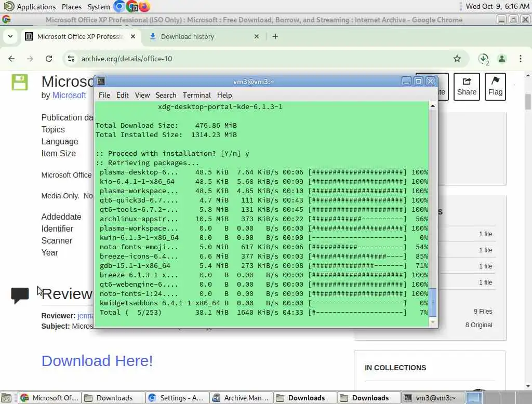Close the Microsoft Office XP tab

[133, 36]
